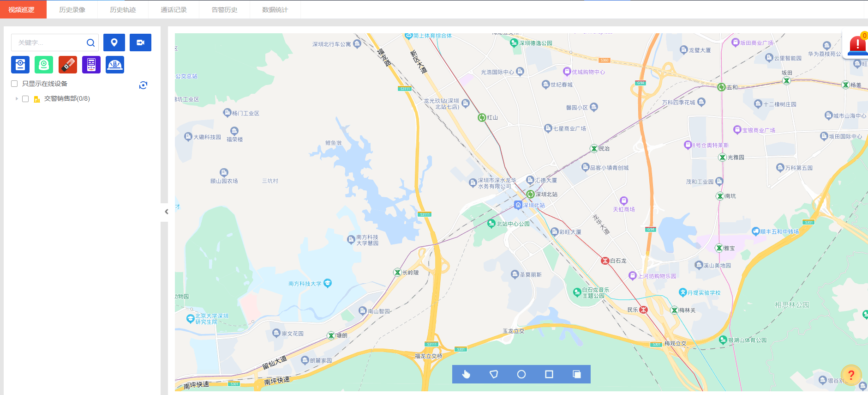Screen dimensions: 868x395
Task: Click the blue video camera button
Action: click(x=140, y=43)
